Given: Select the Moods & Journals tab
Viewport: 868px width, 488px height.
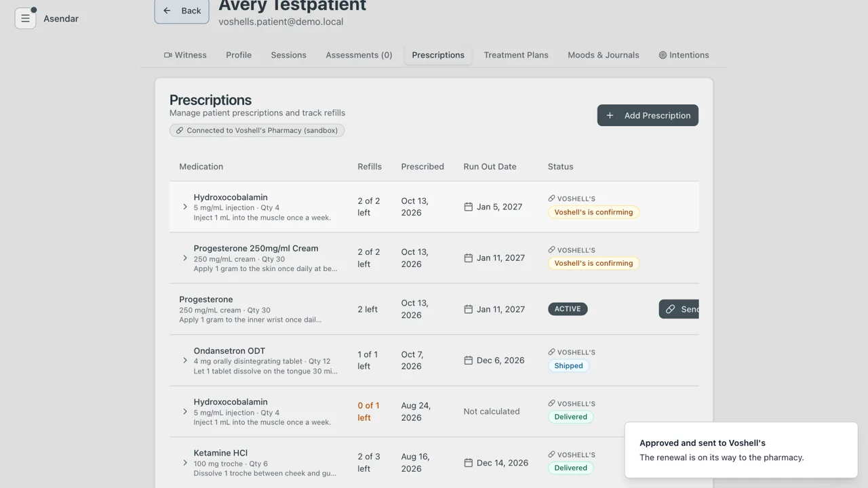Looking at the screenshot, I should click(x=604, y=55).
